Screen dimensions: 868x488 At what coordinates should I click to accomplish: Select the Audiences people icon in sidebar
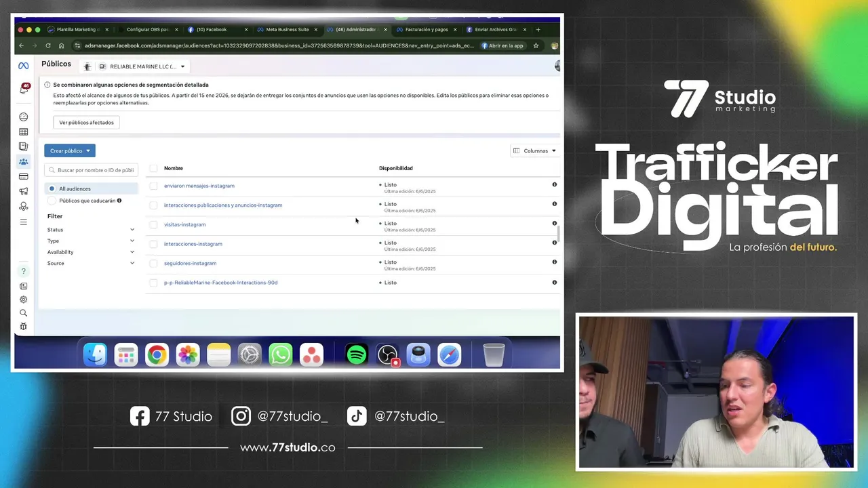(23, 162)
